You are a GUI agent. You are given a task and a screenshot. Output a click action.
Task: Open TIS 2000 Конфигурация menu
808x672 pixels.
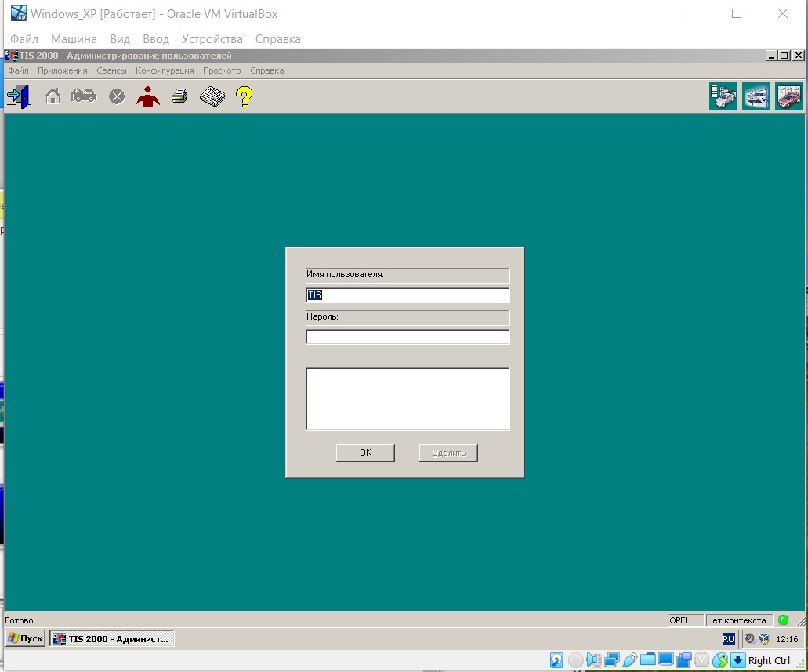tap(165, 70)
